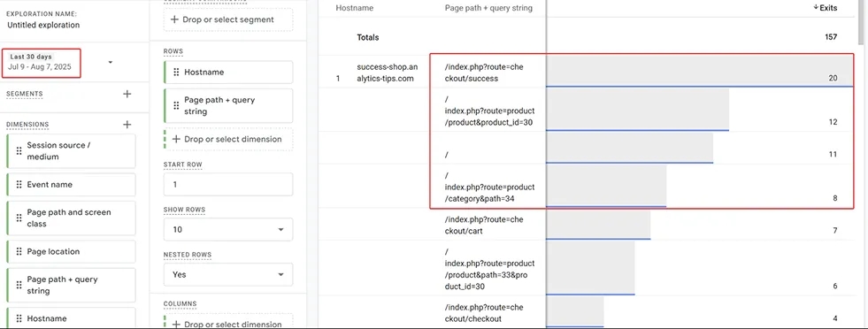The image size is (868, 329).
Task: Click Drop or select segment box
Action: click(x=228, y=19)
